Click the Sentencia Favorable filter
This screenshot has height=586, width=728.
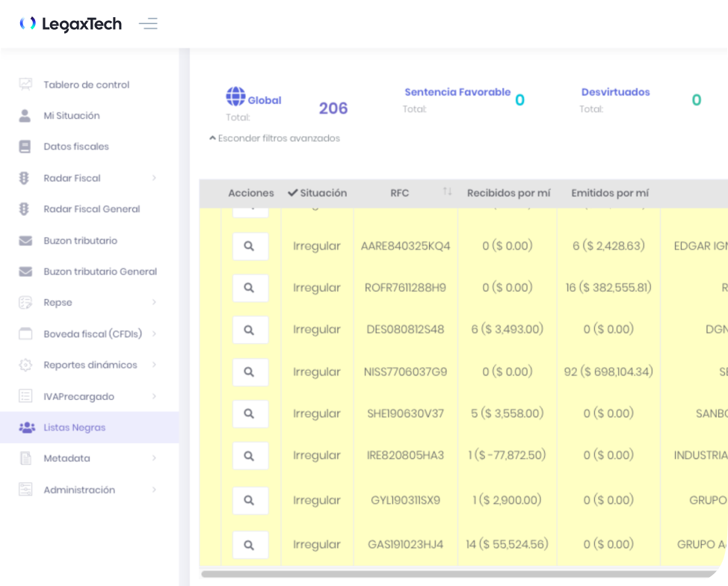(457, 92)
